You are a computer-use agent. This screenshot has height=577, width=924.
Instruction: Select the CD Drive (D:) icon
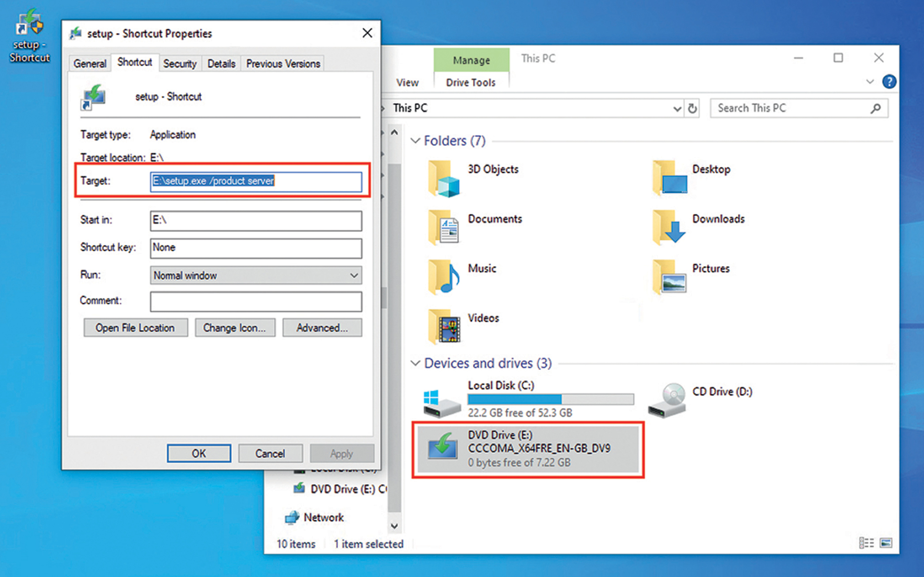[x=667, y=400]
